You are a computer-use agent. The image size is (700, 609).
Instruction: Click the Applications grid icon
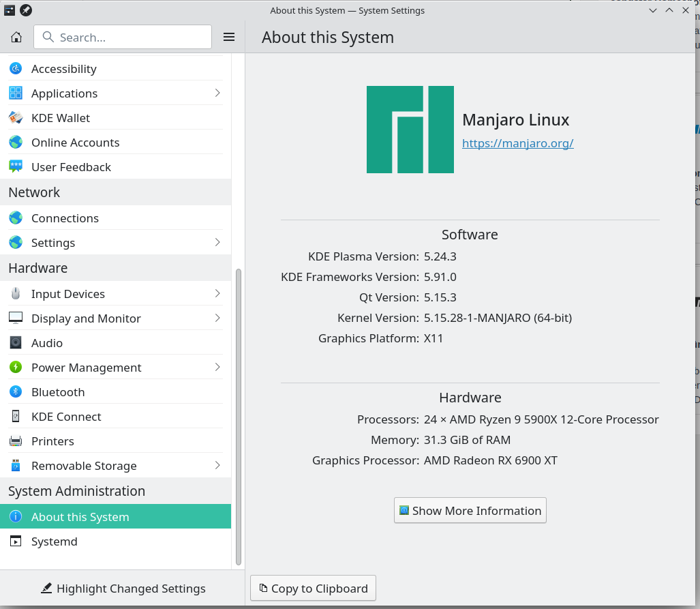coord(16,93)
